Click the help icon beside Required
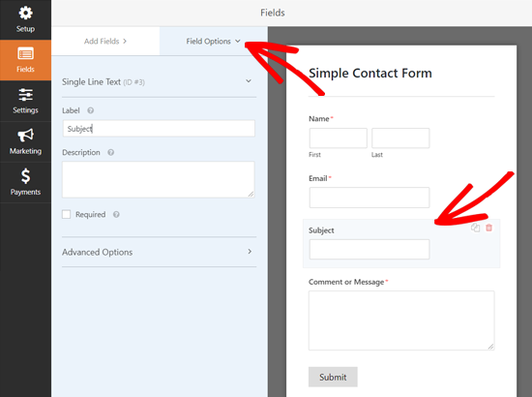 [116, 215]
